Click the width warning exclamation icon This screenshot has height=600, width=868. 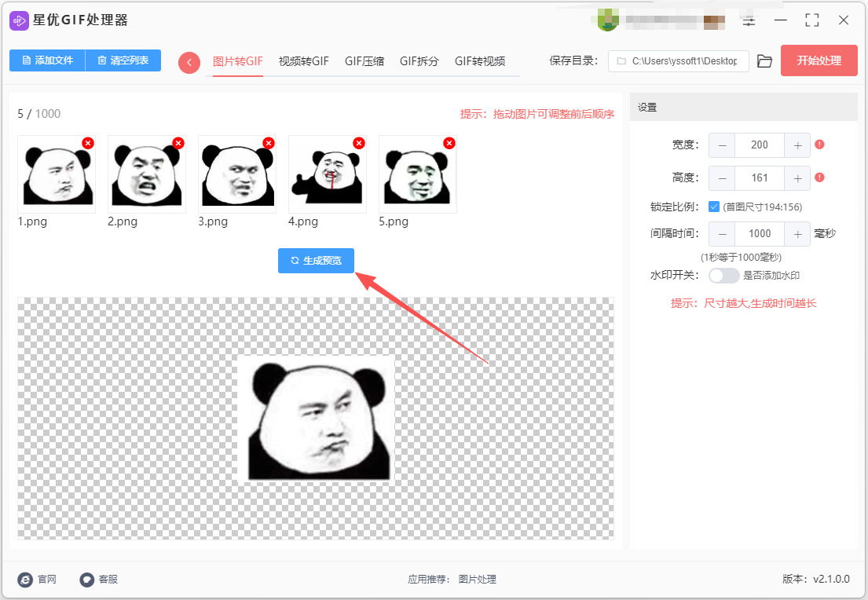pos(820,145)
